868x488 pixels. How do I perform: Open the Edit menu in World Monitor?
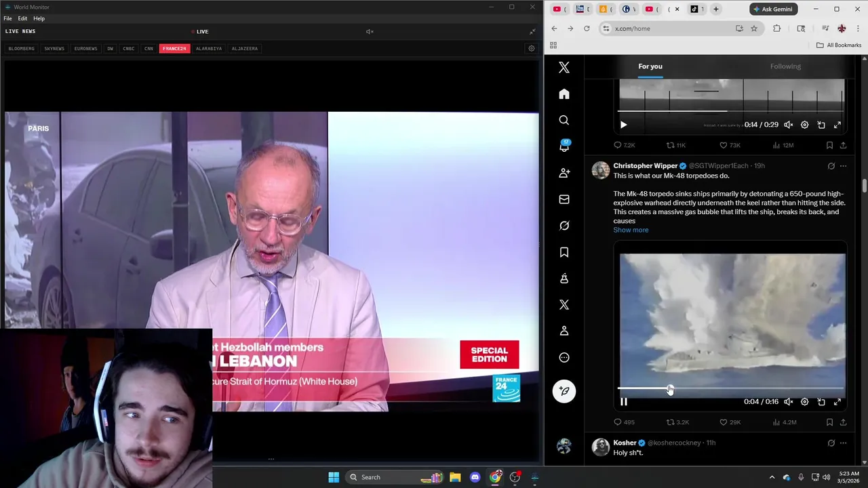pos(22,18)
